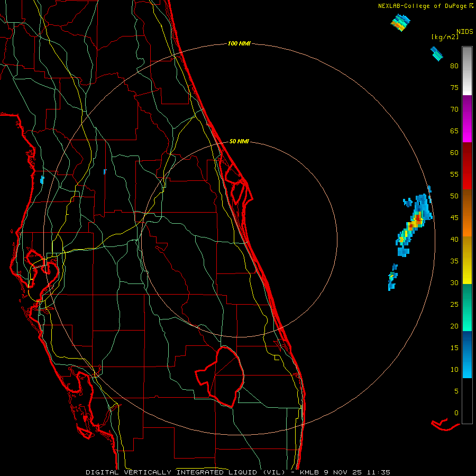476x476 pixels.
Task: Select the green legend color band
Action: pos(467,307)
